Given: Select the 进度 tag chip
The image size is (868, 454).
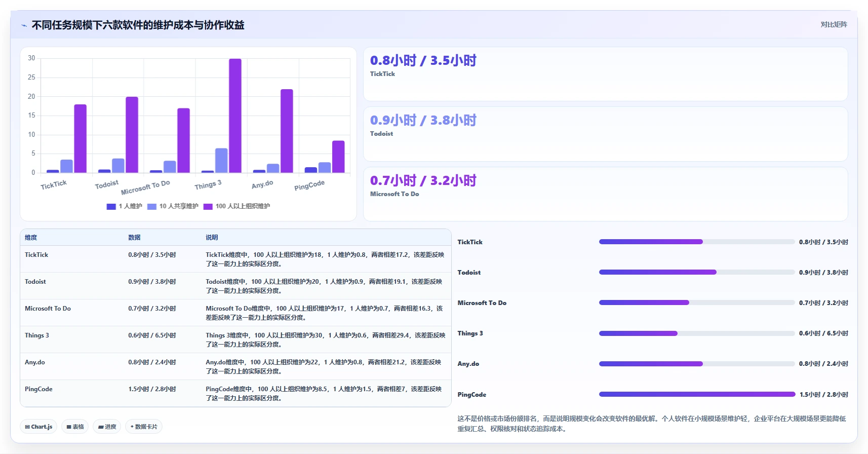Looking at the screenshot, I should pyautogui.click(x=107, y=427).
